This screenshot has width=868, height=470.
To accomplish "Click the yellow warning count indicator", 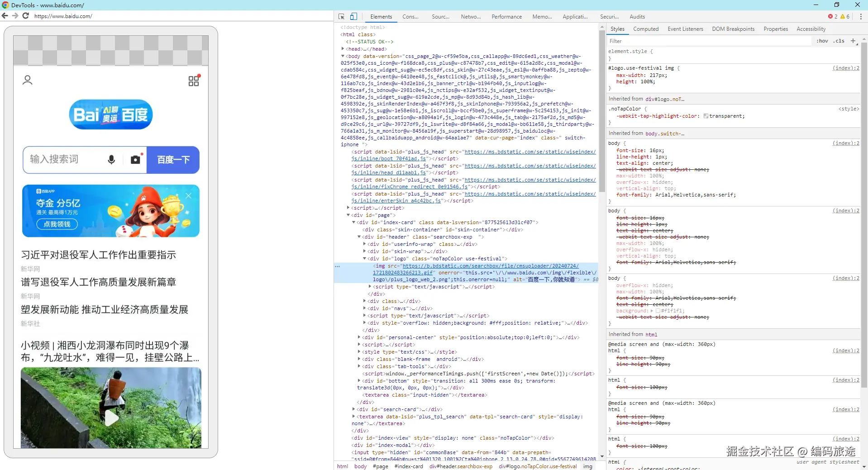I will coord(845,17).
